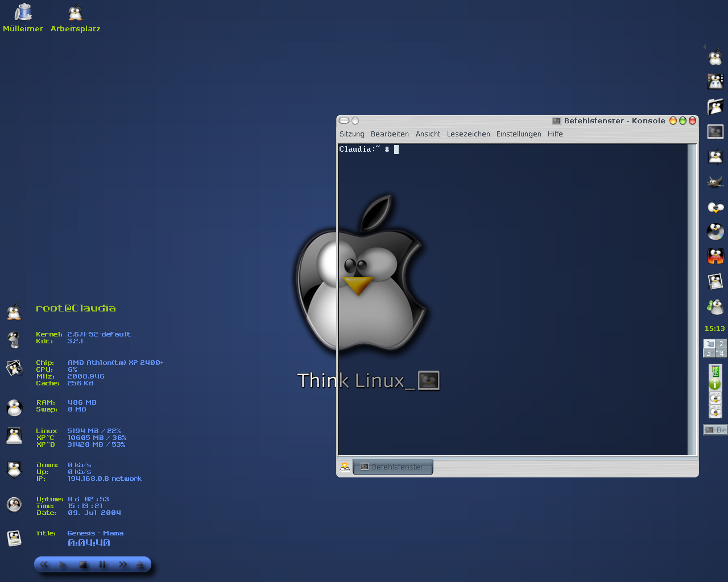Click the terminal icon next to Think Linux_
This screenshot has height=582, width=728.
coord(429,380)
